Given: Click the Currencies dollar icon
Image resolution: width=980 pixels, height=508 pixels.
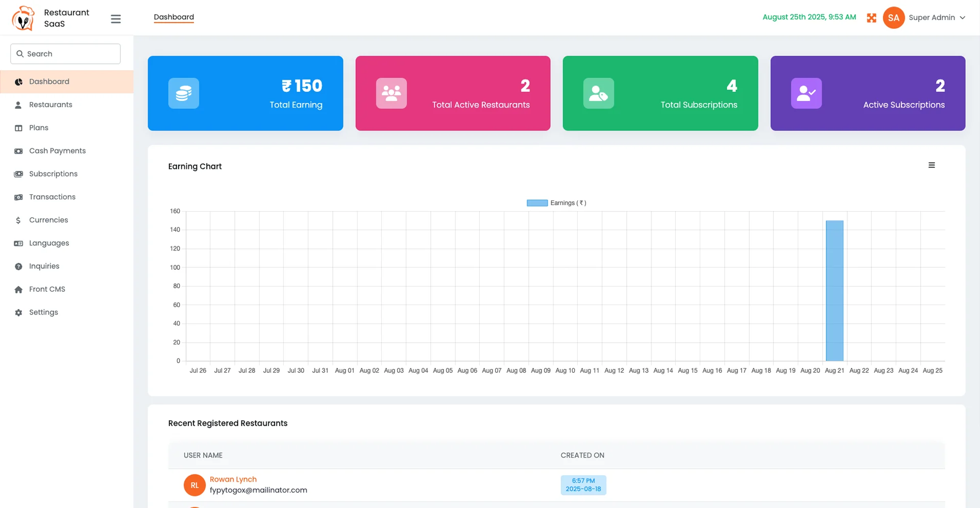Looking at the screenshot, I should coord(18,220).
